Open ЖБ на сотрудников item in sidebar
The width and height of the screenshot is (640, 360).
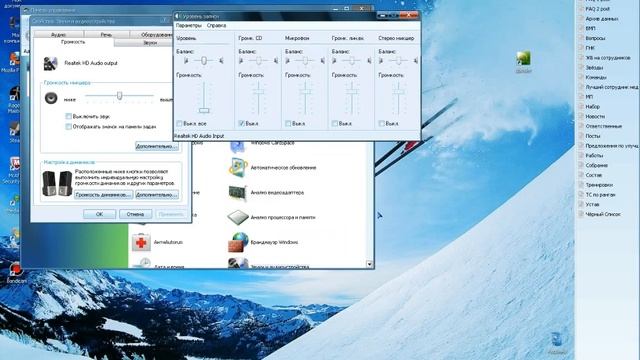pos(608,58)
